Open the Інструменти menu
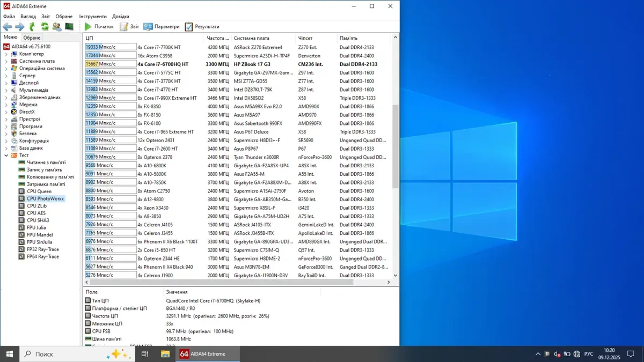The image size is (644, 362). (x=93, y=17)
